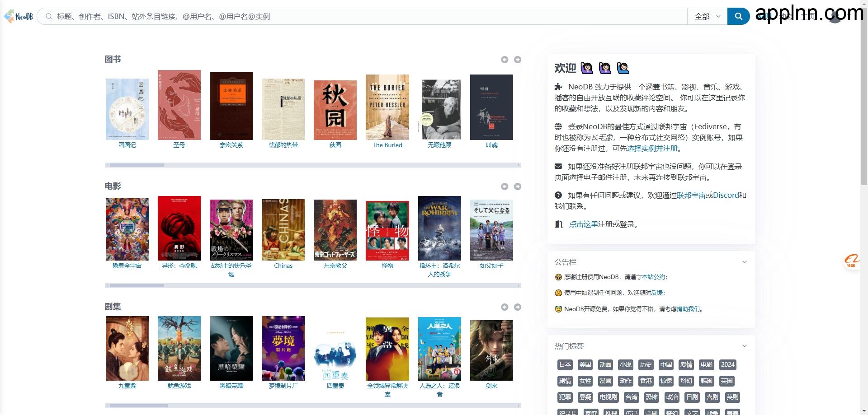Open 东京教父 movie link

click(x=335, y=266)
